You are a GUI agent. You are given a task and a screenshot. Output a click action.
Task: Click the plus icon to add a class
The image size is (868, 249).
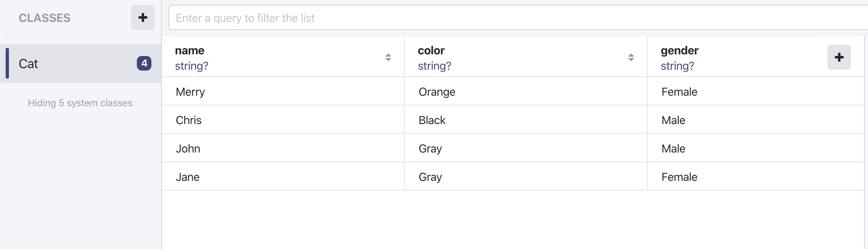tap(143, 17)
